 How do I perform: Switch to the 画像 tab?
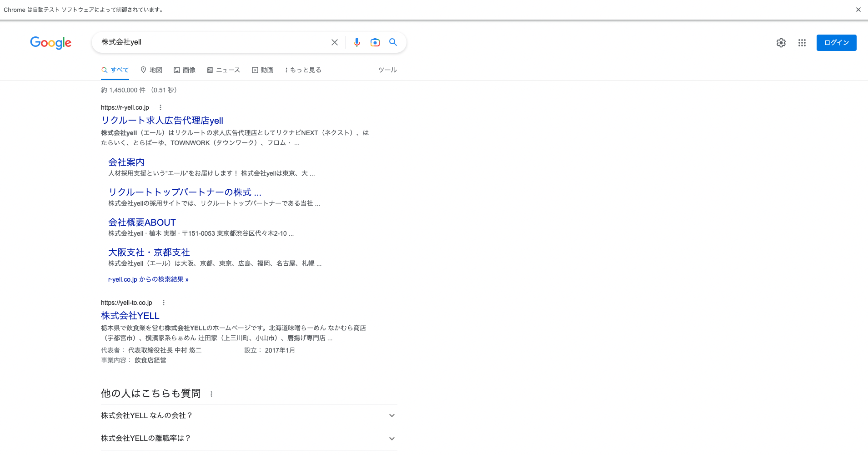(185, 70)
